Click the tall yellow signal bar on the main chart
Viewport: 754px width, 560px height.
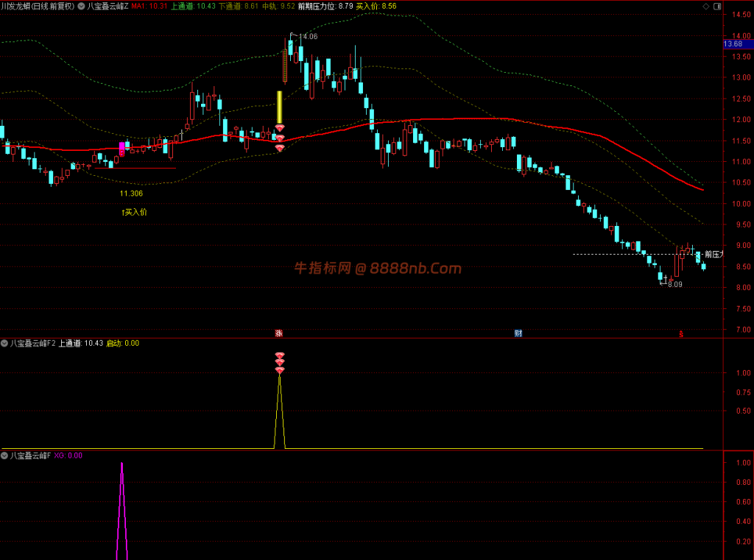pos(279,107)
